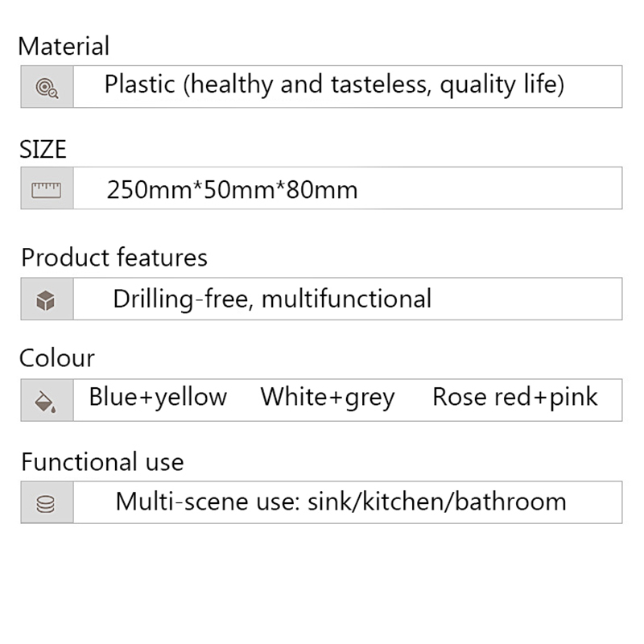This screenshot has width=644, height=644.
Task: Click the product features cube icon
Action: coord(47,300)
